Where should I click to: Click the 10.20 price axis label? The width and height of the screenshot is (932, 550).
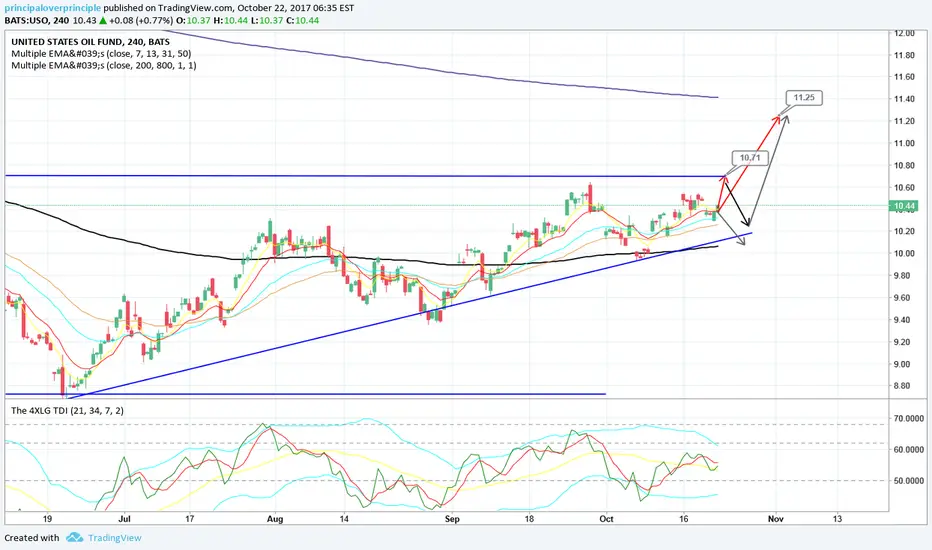pyautogui.click(x=904, y=231)
